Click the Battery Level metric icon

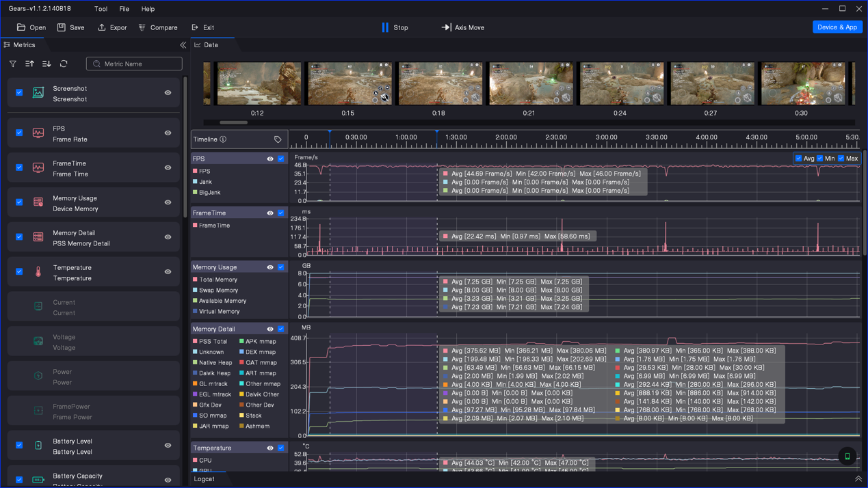tap(38, 446)
